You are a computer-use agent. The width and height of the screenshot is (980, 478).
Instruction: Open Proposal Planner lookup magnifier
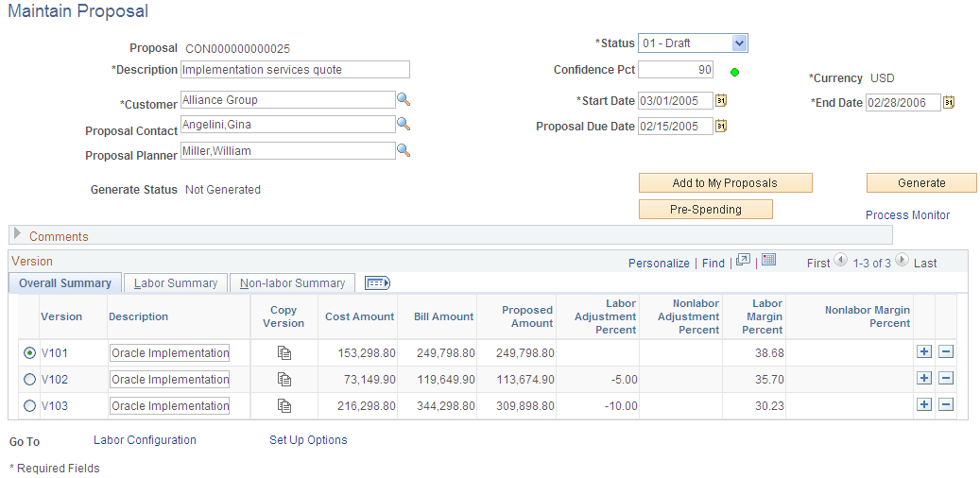point(404,150)
